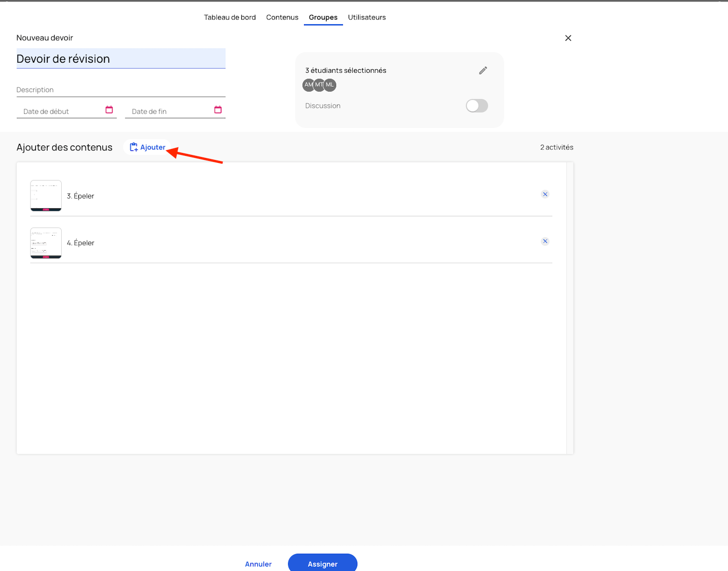The height and width of the screenshot is (571, 728).
Task: Remove activity 4. Épeler from list
Action: pyautogui.click(x=545, y=242)
